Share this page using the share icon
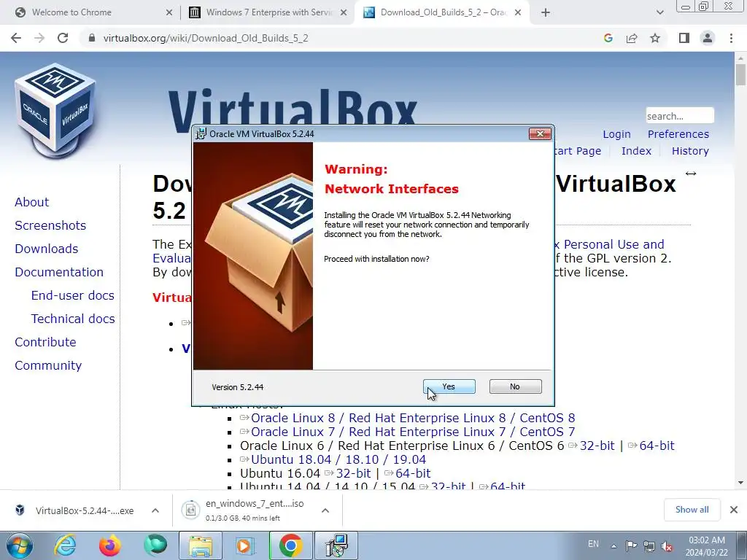747x560 pixels. click(632, 38)
